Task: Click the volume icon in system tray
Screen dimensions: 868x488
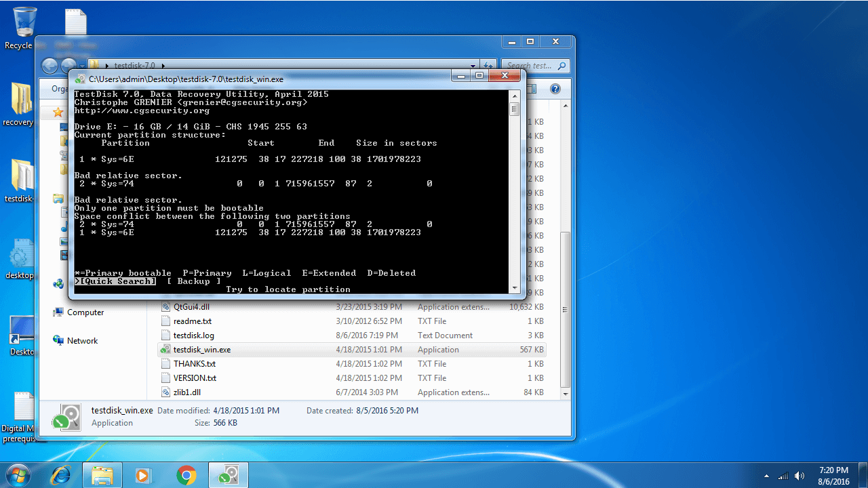Action: [x=800, y=476]
